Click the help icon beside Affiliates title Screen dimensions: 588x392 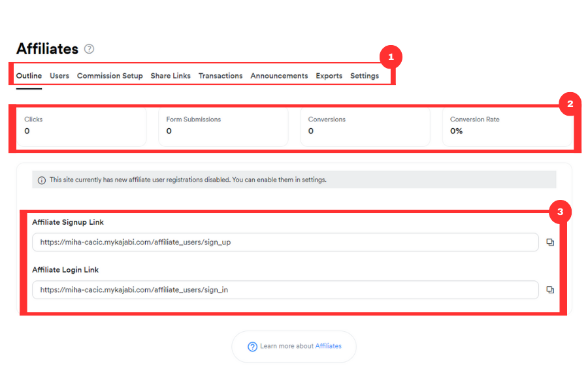tap(89, 49)
